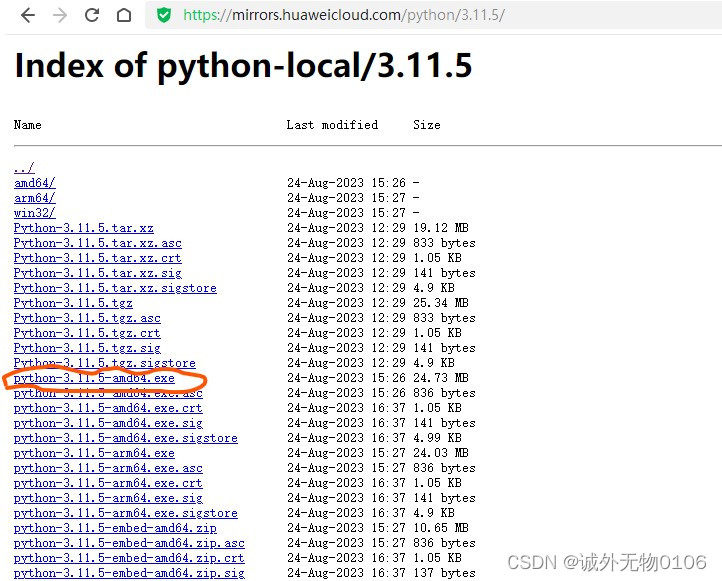Viewport: 722px width, 581px height.
Task: Download python-3.11.5-embed-amd64.zip
Action: (115, 528)
